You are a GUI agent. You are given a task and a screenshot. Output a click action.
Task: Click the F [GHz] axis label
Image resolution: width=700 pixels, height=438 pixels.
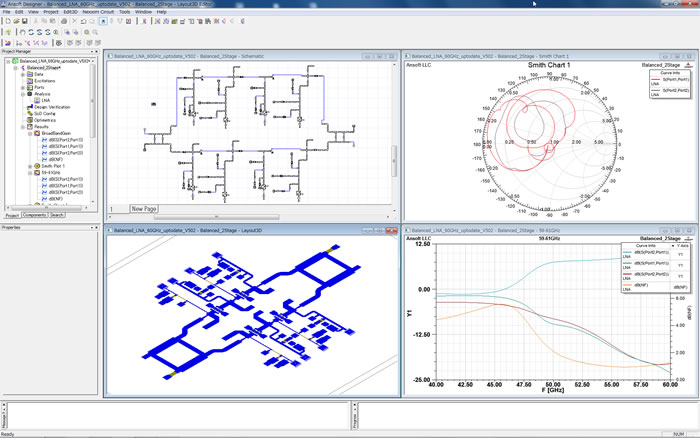(553, 390)
